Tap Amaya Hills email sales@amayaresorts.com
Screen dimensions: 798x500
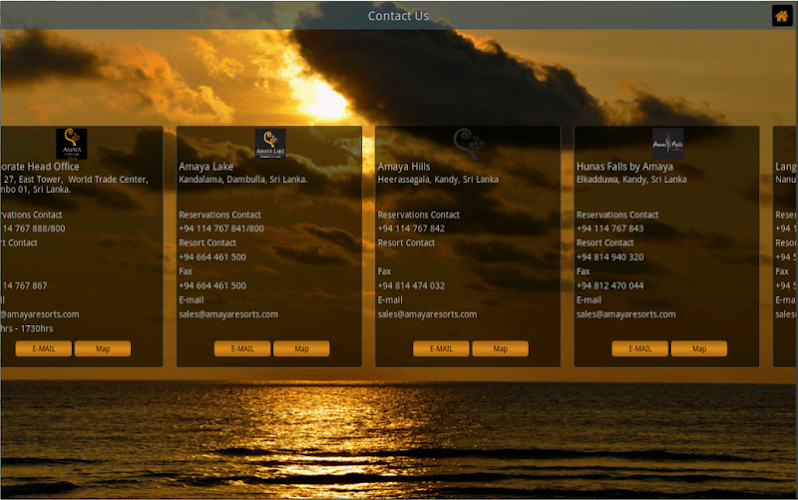pos(428,314)
